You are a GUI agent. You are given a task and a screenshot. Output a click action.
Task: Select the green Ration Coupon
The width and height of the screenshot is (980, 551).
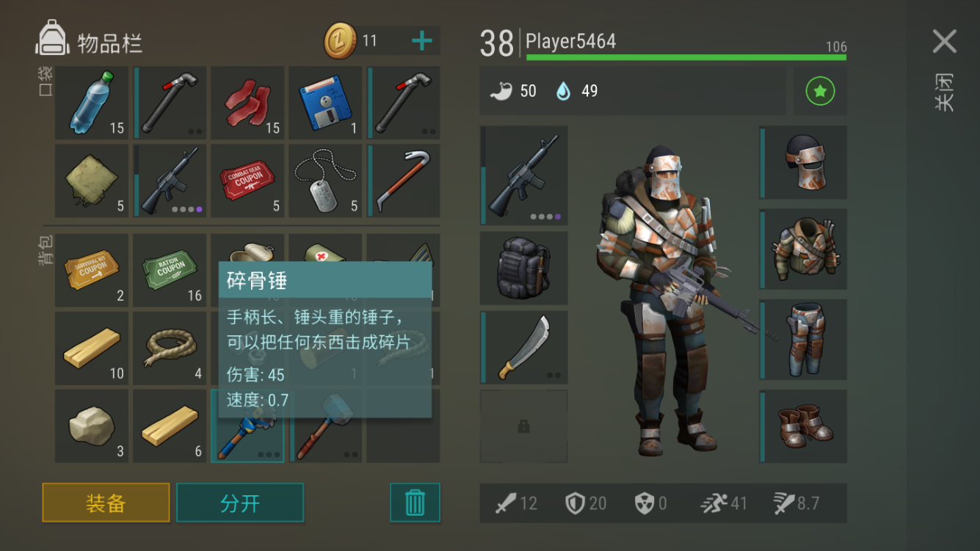click(x=170, y=271)
